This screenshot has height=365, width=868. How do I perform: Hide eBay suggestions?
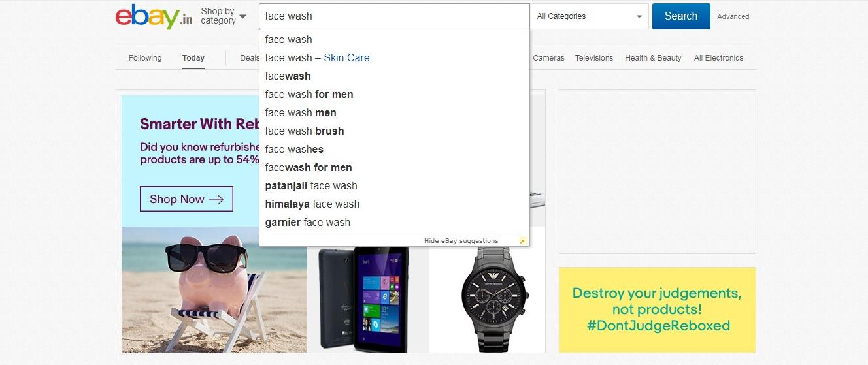pos(461,241)
